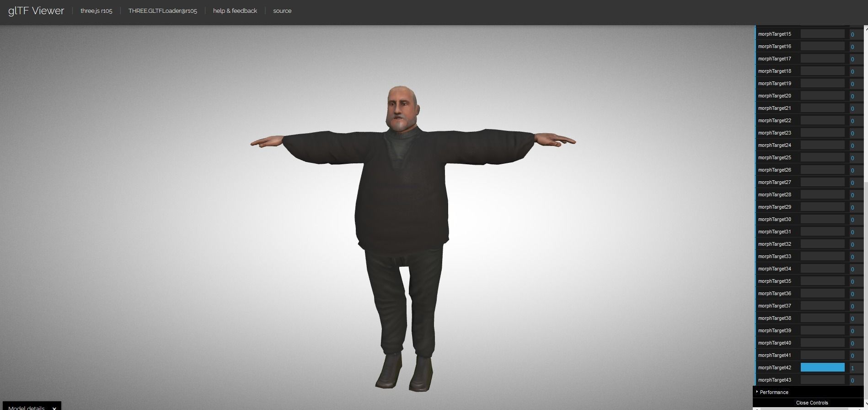Click the morphTarget22 value field

(856, 120)
